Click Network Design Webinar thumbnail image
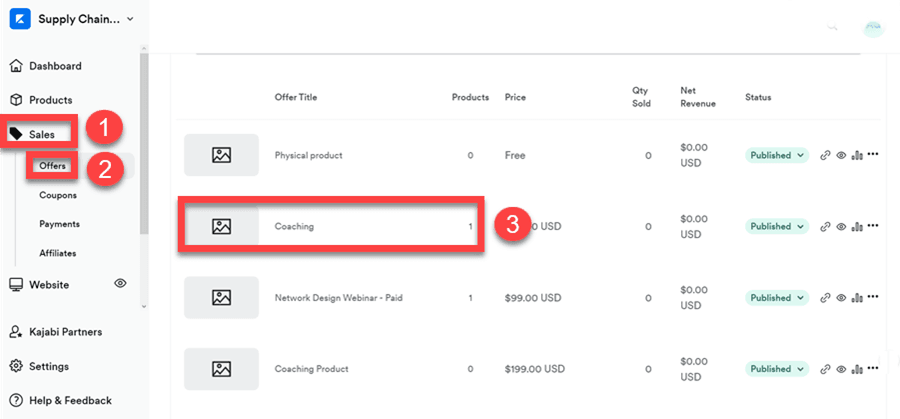This screenshot has width=900, height=419. pos(221,298)
